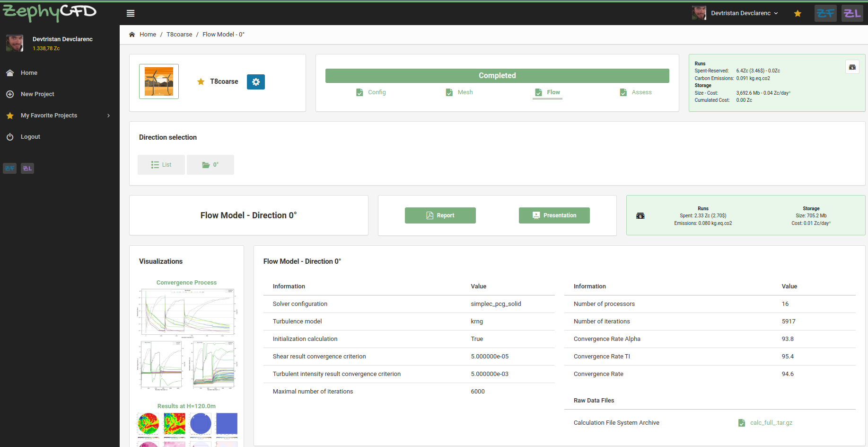Screen dimensions: 868x447
Task: Open the second colorful results map thumbnail
Action: 175,424
